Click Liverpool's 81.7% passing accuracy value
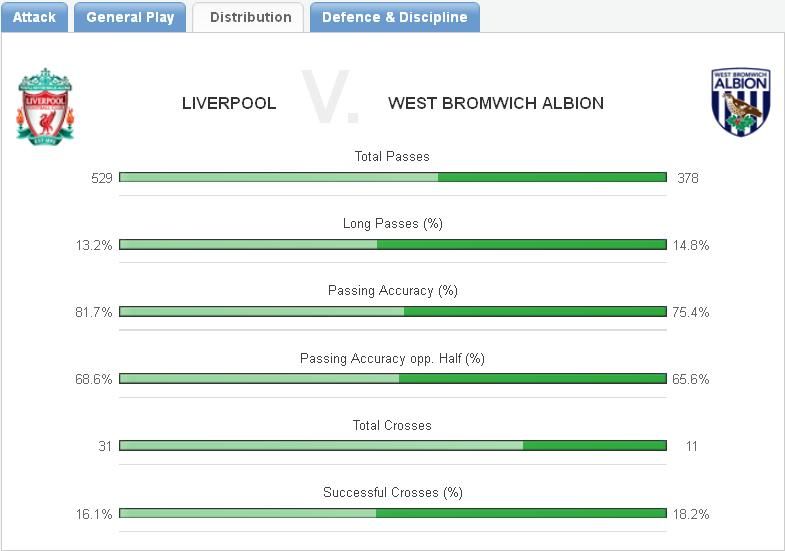 pos(94,312)
